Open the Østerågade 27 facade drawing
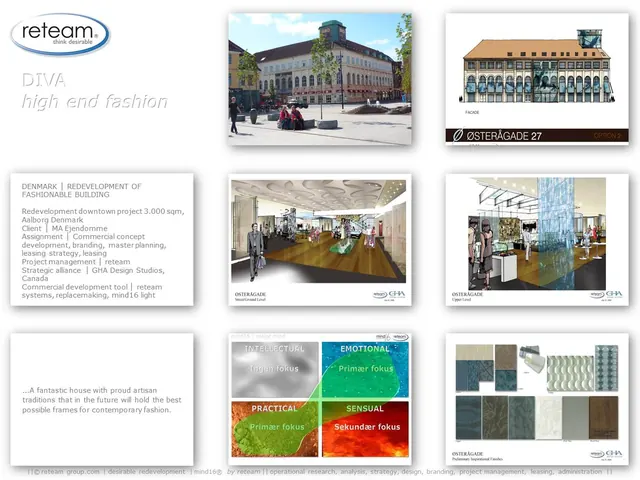The width and height of the screenshot is (640, 480). (x=537, y=79)
